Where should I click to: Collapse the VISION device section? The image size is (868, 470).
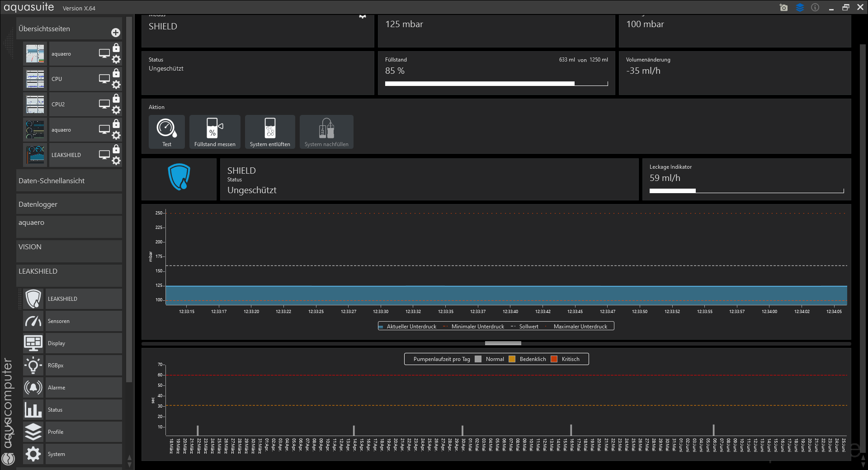69,247
